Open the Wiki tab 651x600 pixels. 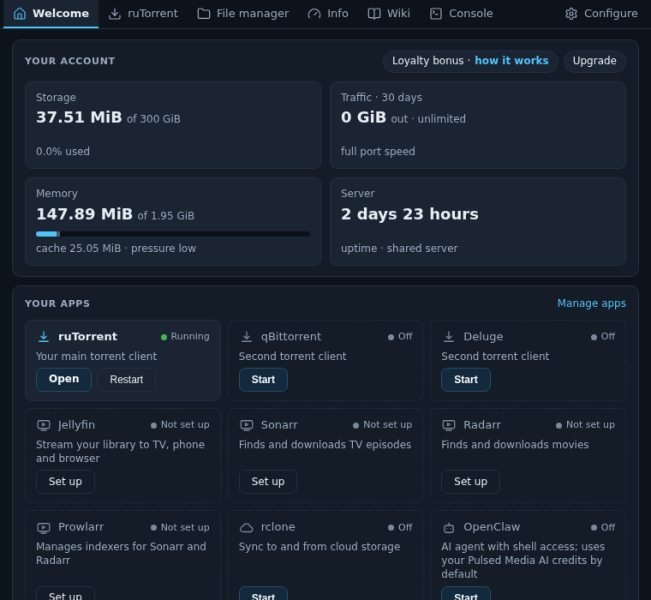(x=389, y=14)
